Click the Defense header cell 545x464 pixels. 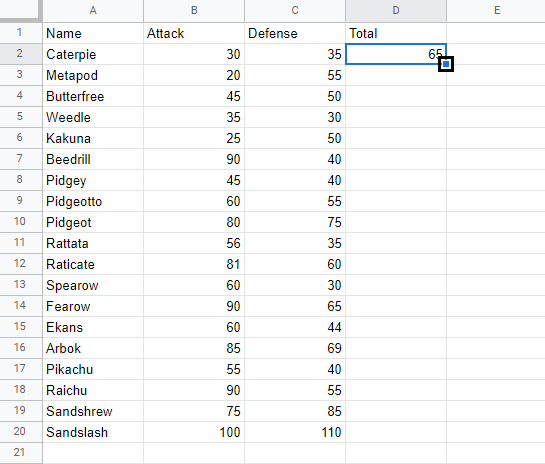click(295, 33)
